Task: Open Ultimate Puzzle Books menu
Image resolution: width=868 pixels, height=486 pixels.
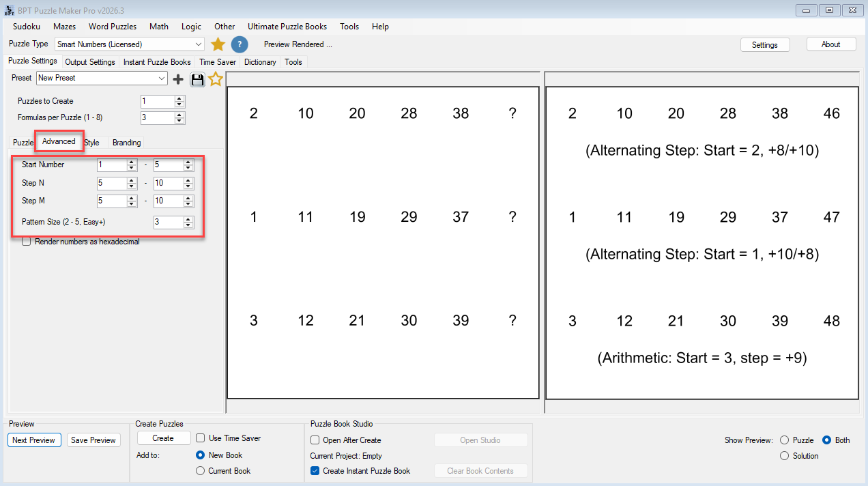Action: [x=287, y=27]
